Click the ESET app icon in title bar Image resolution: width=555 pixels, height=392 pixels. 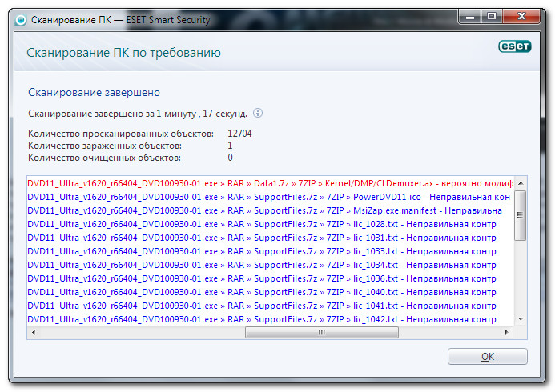(x=21, y=20)
